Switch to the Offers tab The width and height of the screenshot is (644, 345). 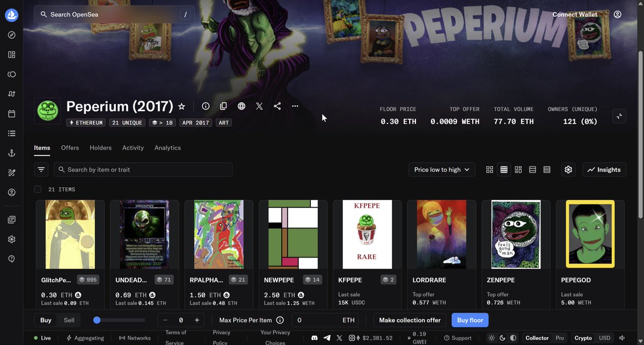[x=70, y=148]
